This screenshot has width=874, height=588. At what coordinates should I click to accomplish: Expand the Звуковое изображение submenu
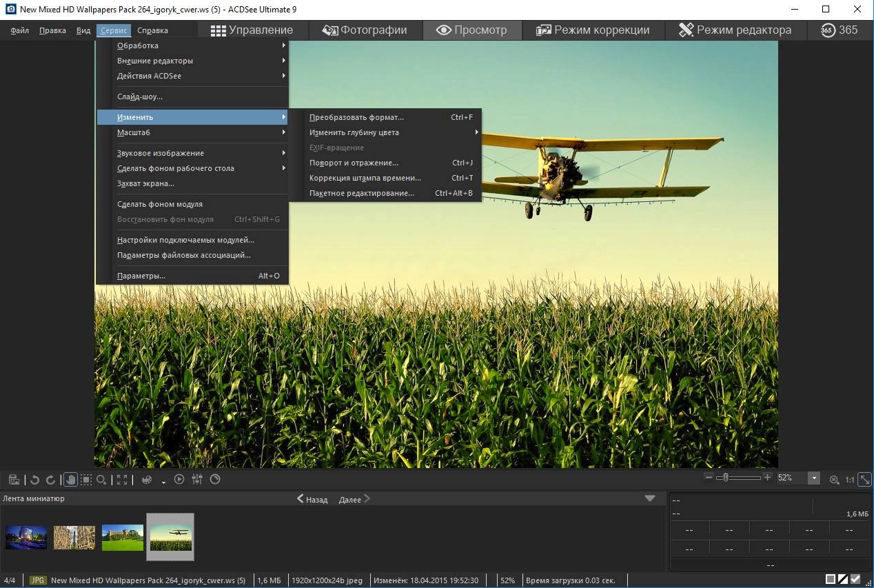click(x=192, y=153)
